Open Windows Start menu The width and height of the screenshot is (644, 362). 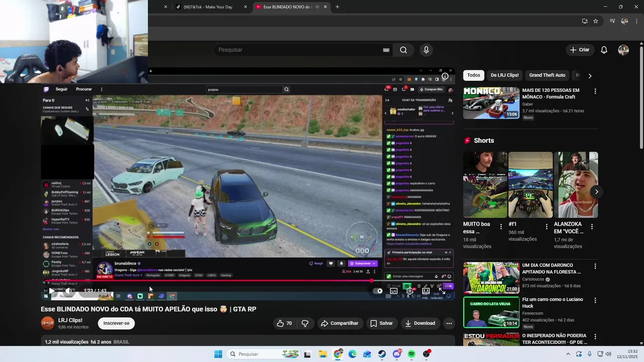click(x=218, y=354)
